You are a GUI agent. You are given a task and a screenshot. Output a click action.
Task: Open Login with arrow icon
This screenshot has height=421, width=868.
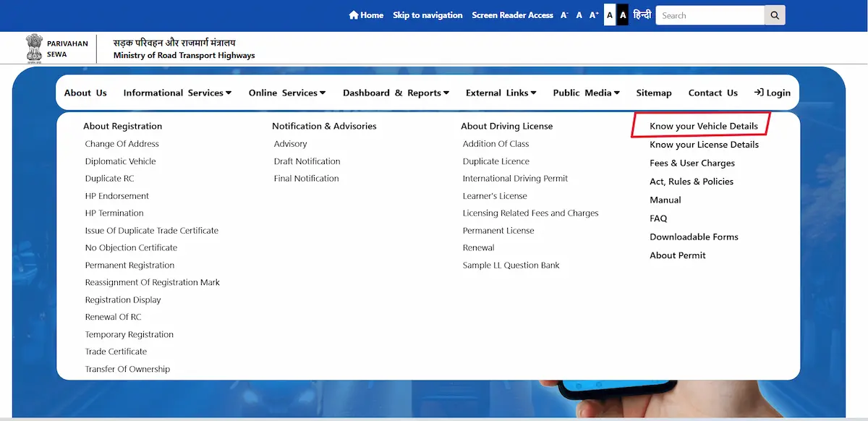[x=772, y=93]
